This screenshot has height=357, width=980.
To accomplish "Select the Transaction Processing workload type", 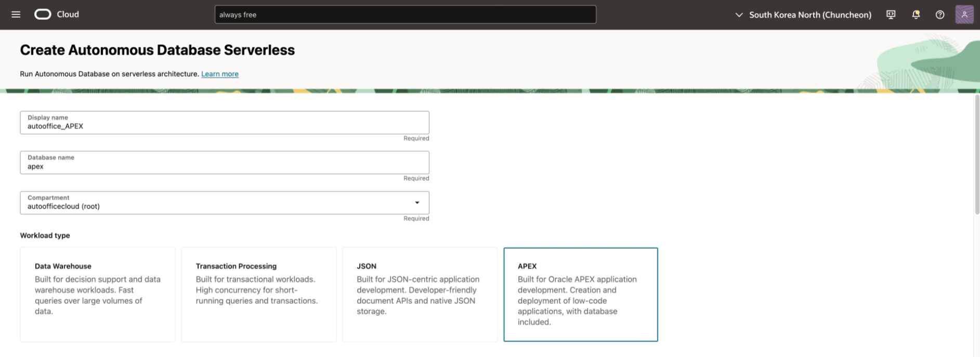I will click(x=259, y=295).
